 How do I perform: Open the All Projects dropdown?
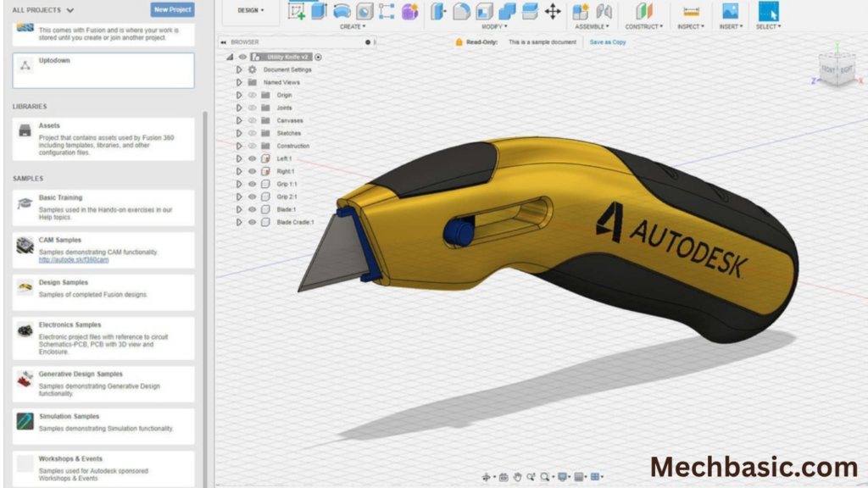43,10
